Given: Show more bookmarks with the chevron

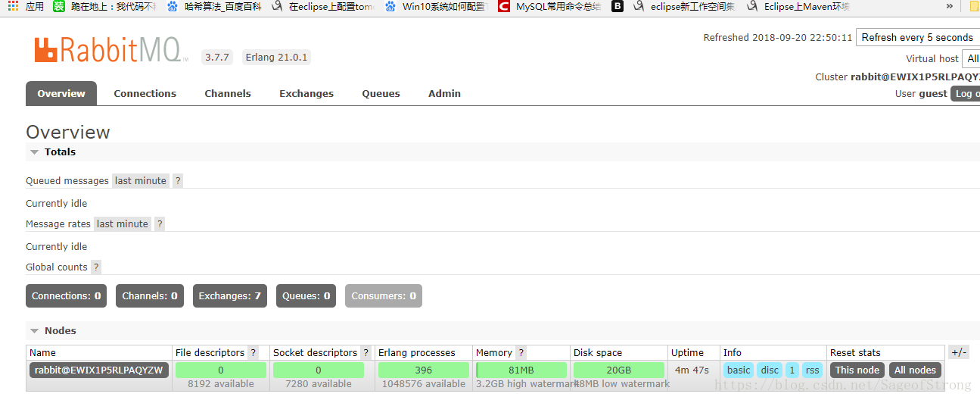Looking at the screenshot, I should 950,6.
